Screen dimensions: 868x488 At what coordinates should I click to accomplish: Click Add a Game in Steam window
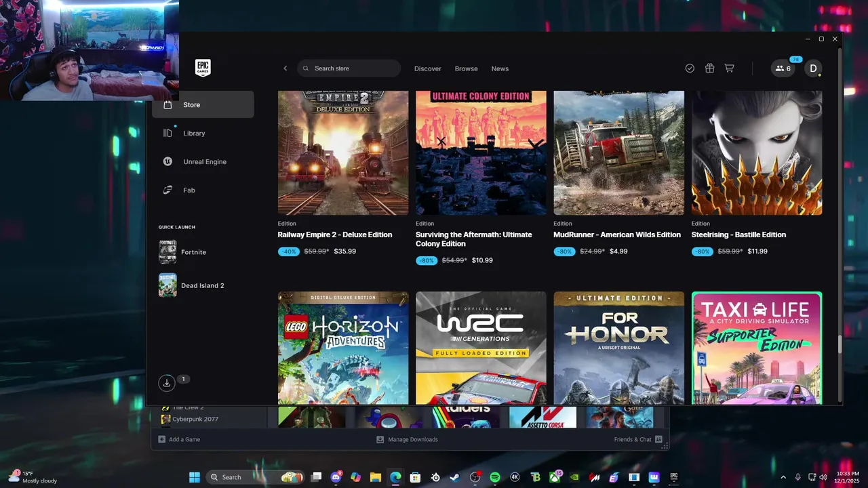[x=179, y=439]
